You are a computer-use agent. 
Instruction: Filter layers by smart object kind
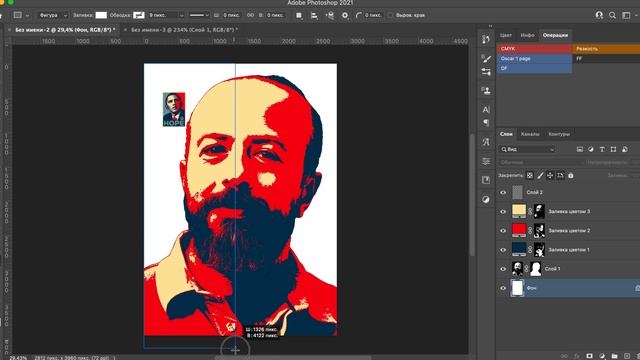[625, 149]
